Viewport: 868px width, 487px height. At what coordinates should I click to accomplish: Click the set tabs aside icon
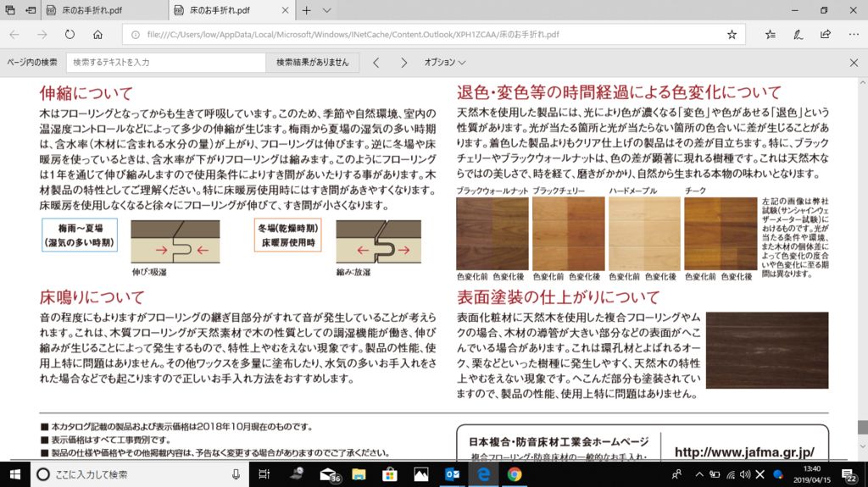click(31, 10)
